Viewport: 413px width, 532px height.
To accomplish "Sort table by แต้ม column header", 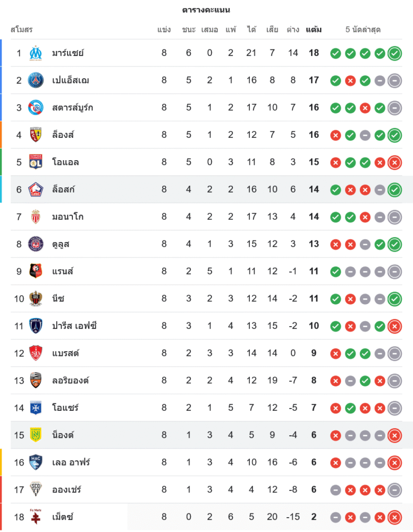I will pos(314,30).
